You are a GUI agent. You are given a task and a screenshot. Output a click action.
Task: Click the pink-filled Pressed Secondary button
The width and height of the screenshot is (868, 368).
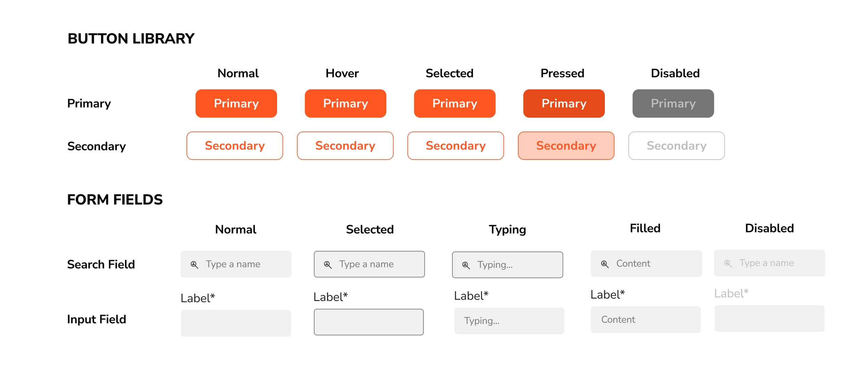tap(566, 146)
